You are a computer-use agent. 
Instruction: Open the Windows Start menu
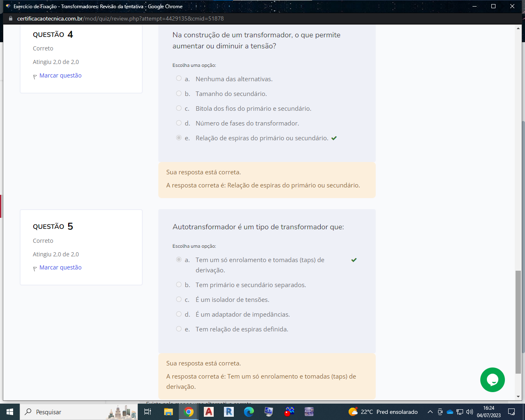pos(10,412)
